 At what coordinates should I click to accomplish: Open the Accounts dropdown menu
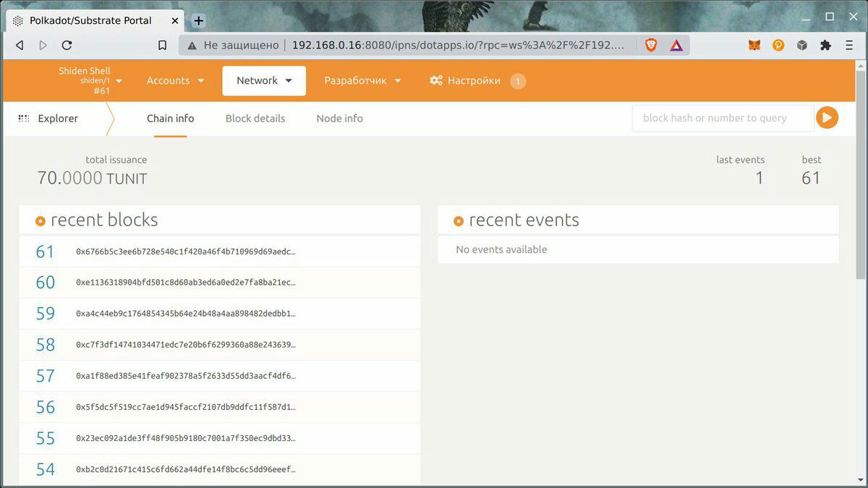176,80
